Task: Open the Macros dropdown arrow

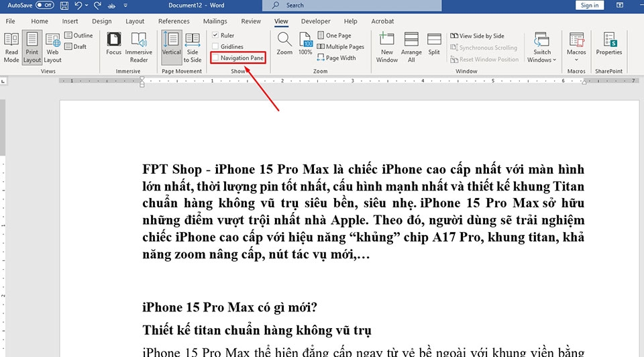Action: point(576,60)
